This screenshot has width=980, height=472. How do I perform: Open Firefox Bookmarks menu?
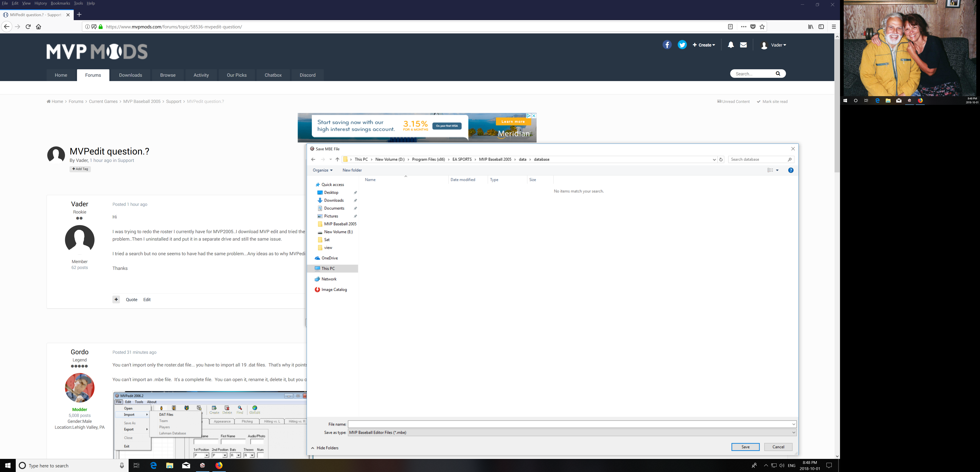point(61,3)
